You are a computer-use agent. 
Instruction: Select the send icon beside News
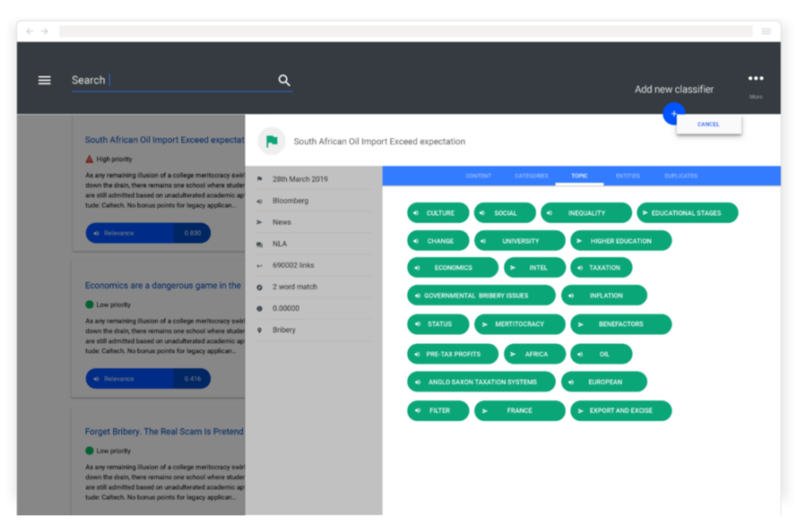[260, 222]
